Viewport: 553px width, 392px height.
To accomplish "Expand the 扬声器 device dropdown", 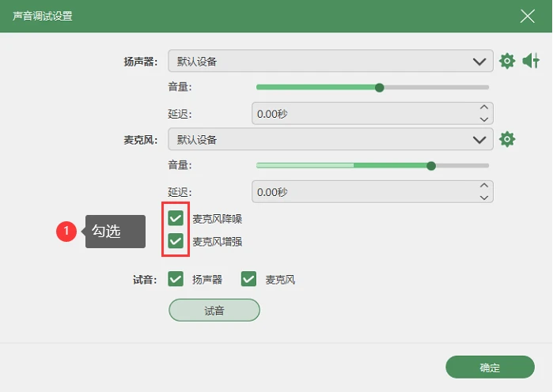I will pos(331,61).
